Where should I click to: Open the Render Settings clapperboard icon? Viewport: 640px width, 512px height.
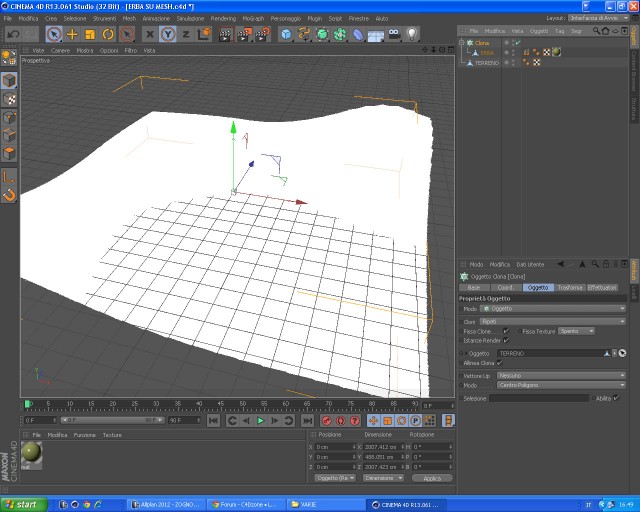pyautogui.click(x=262, y=34)
